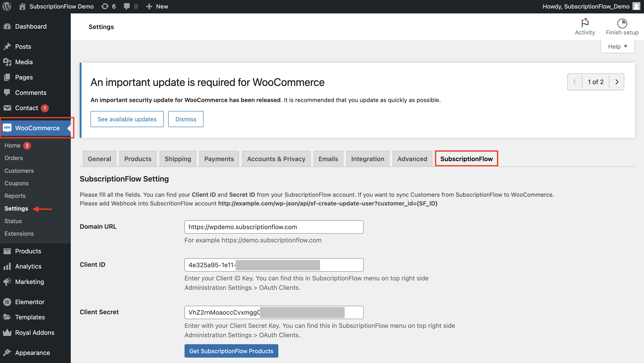Open the updates icon showing 6
The image size is (644, 363).
[105, 6]
